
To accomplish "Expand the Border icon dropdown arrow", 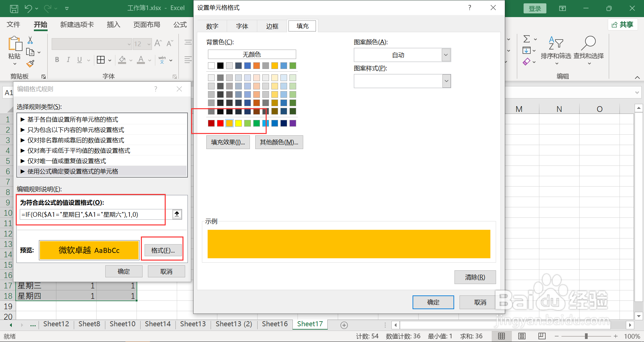I will click(x=109, y=60).
